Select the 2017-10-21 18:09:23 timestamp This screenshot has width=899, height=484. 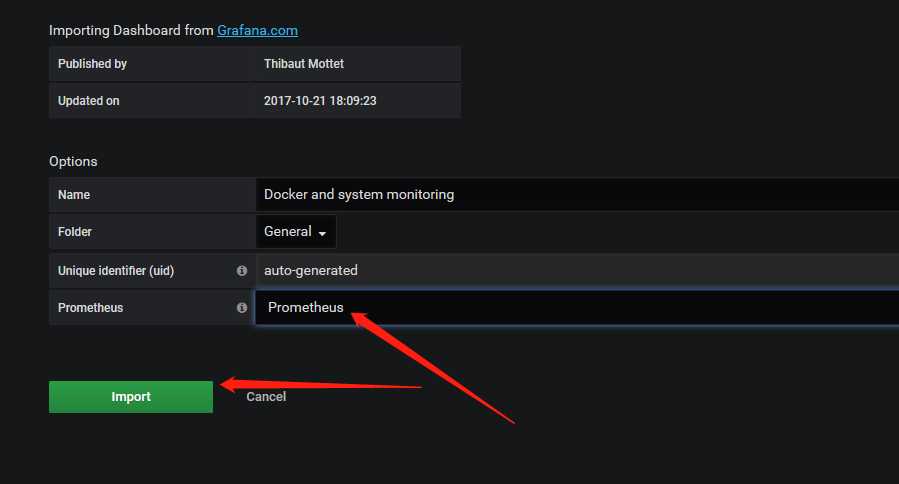point(320,101)
